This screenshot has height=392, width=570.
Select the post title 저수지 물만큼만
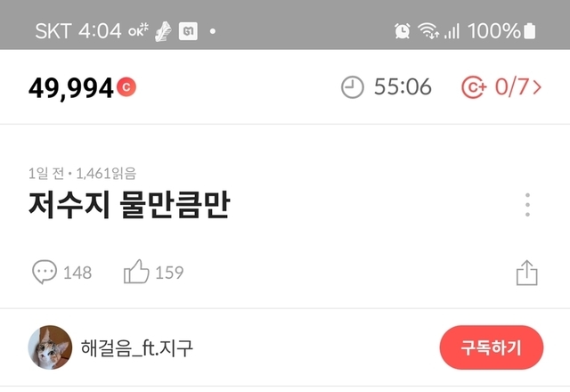coord(129,205)
